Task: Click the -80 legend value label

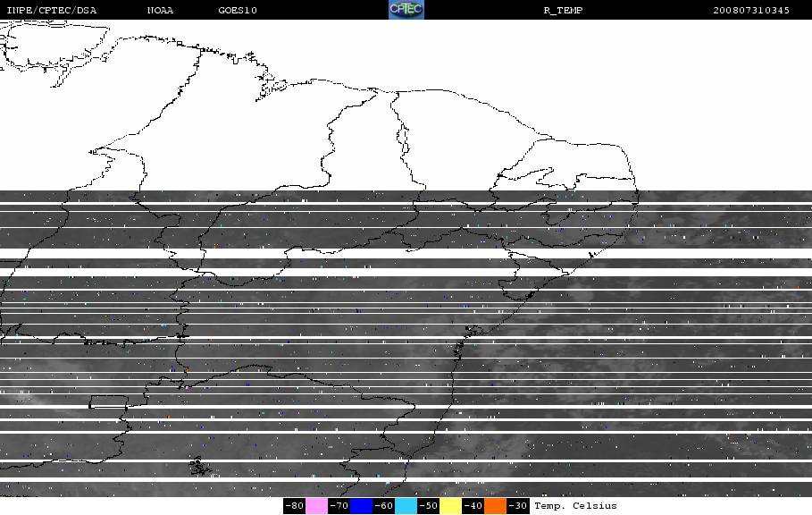Action: tap(295, 506)
